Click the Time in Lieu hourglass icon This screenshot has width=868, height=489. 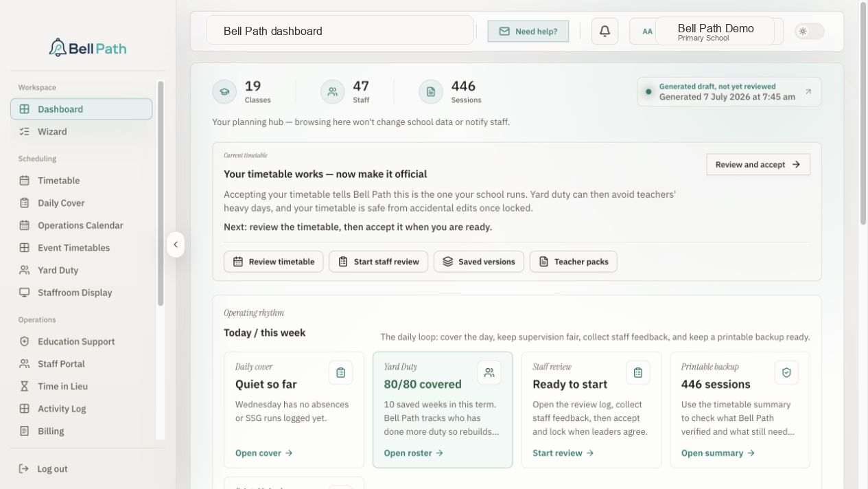pos(25,386)
